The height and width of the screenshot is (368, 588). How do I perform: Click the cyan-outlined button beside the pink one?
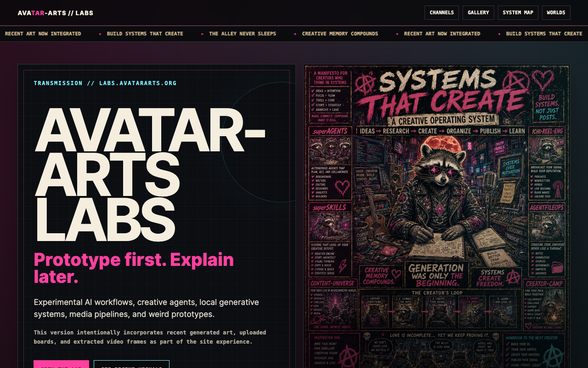[131, 364]
